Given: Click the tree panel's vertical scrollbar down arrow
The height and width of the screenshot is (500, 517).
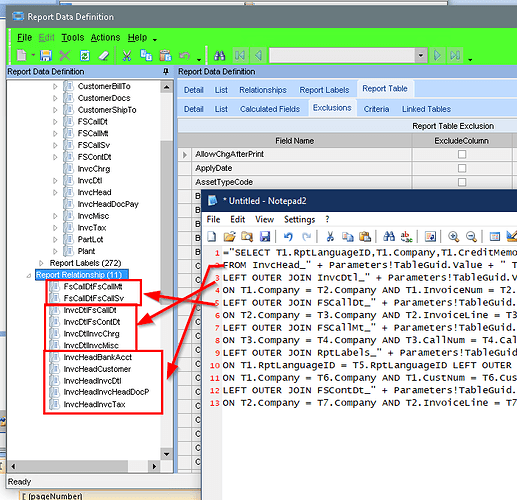Looking at the screenshot, I should point(166,454).
